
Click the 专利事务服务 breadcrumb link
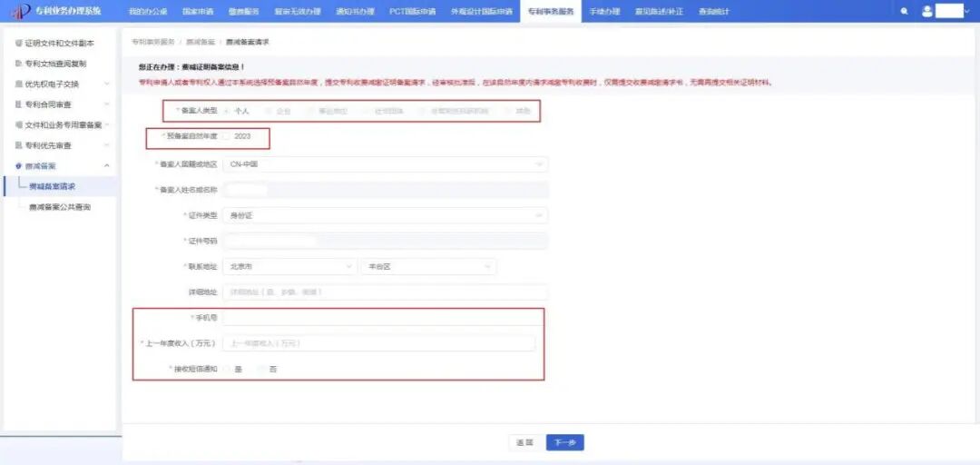click(x=153, y=41)
